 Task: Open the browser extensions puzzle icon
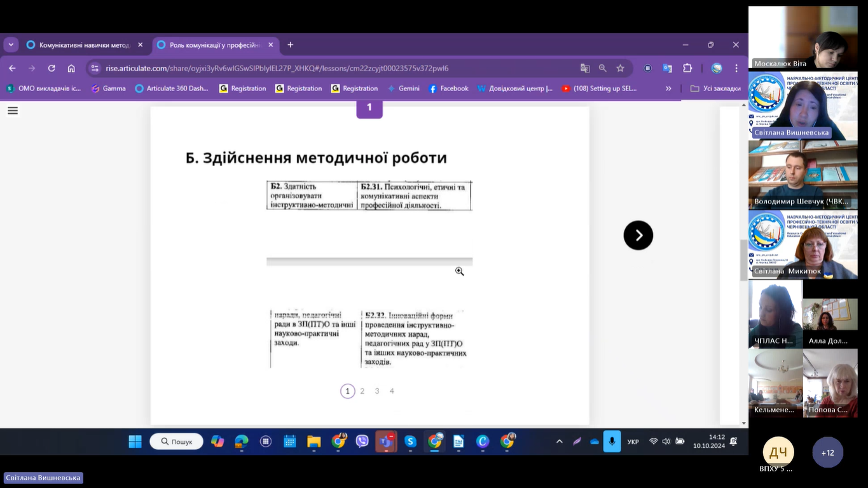[687, 68]
